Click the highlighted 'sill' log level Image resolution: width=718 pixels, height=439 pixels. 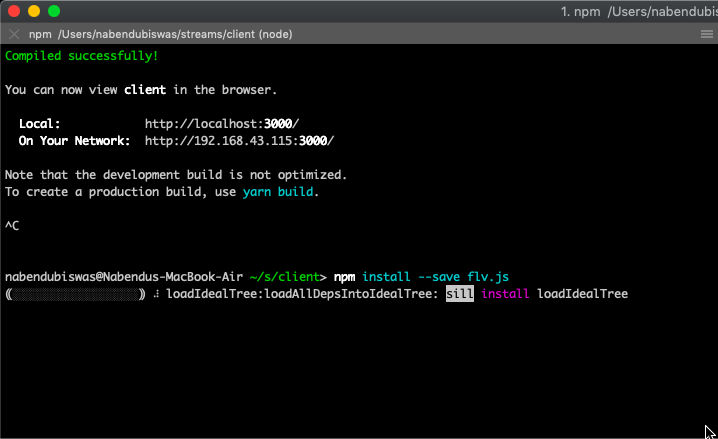[x=460, y=294]
